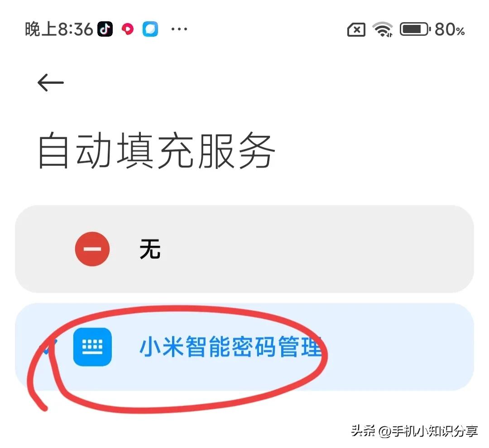Image resolution: width=489 pixels, height=448 pixels.
Task: Tap the battery indicator icon
Action: [415, 29]
